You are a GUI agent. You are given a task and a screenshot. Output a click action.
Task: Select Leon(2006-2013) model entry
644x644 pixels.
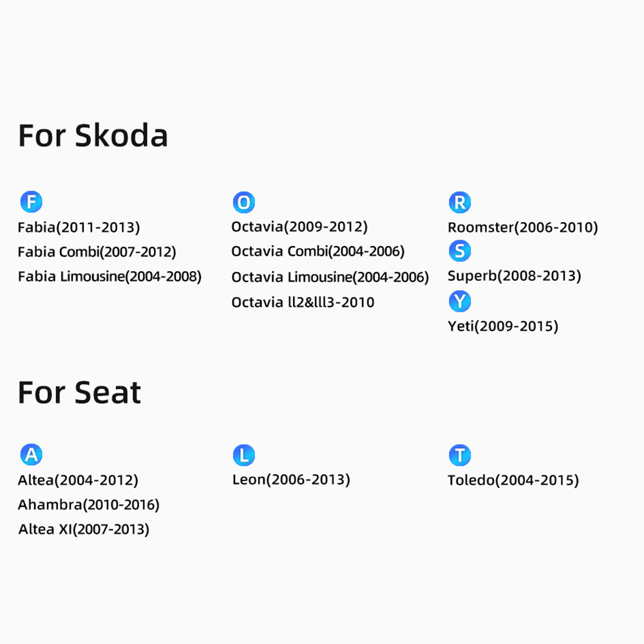(290, 480)
